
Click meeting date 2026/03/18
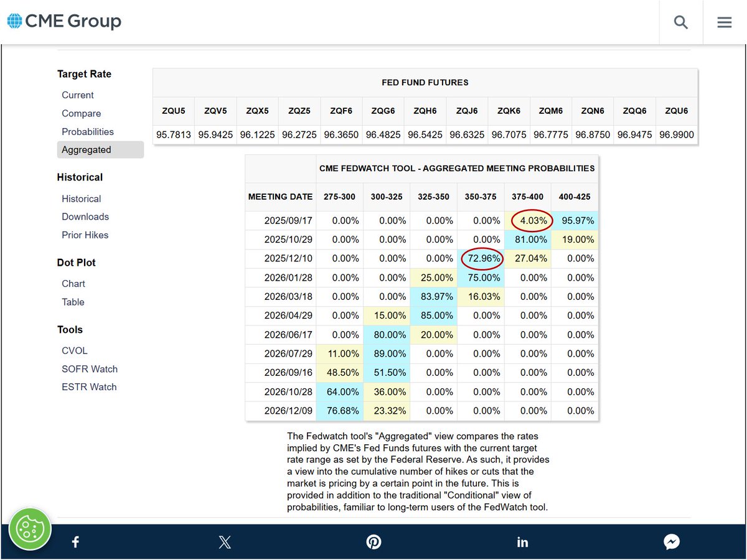pos(281,297)
